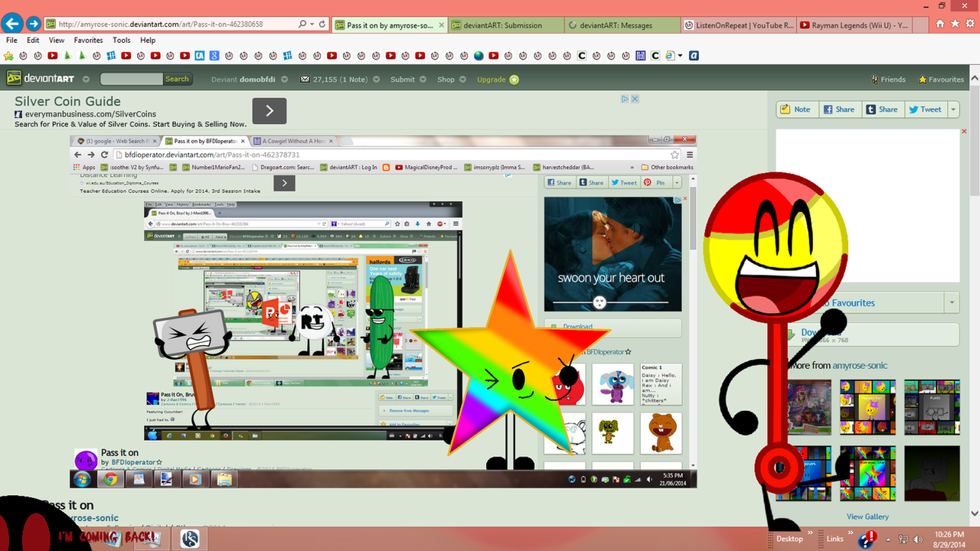Viewport: 980px width, 551px height.
Task: Open the rainbow star gallery thumbnail
Action: click(x=867, y=473)
